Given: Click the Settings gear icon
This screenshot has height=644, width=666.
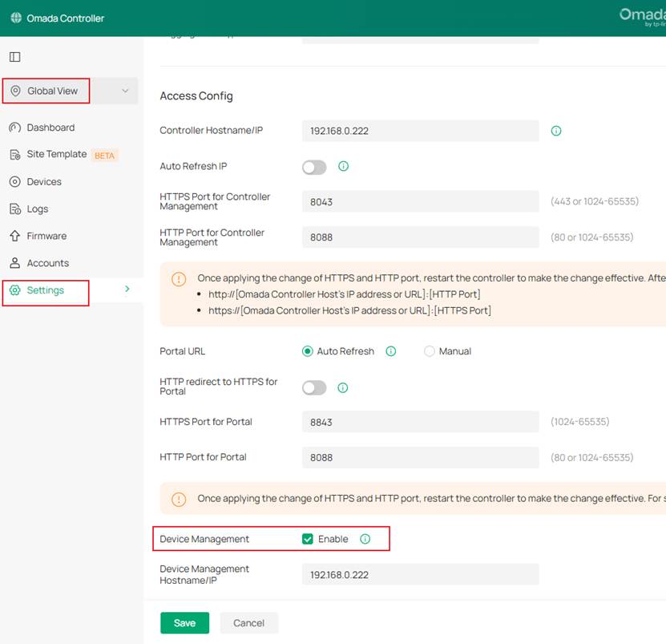Looking at the screenshot, I should pyautogui.click(x=15, y=290).
